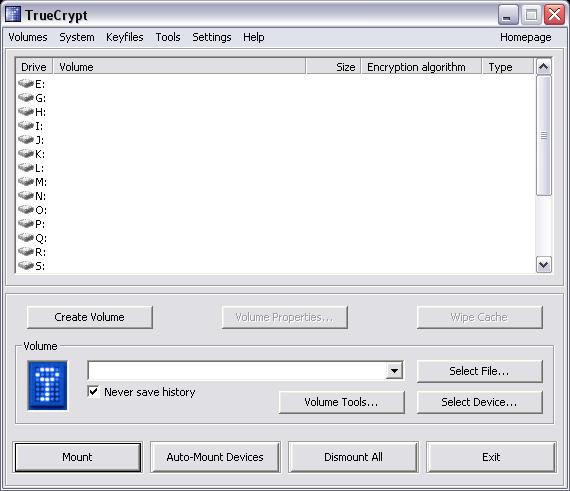The height and width of the screenshot is (491, 570).
Task: Open the Volumes menu
Action: (28, 37)
